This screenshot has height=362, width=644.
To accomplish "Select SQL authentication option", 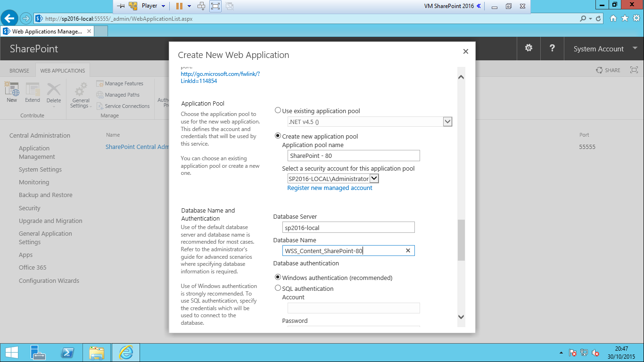I will tap(278, 288).
